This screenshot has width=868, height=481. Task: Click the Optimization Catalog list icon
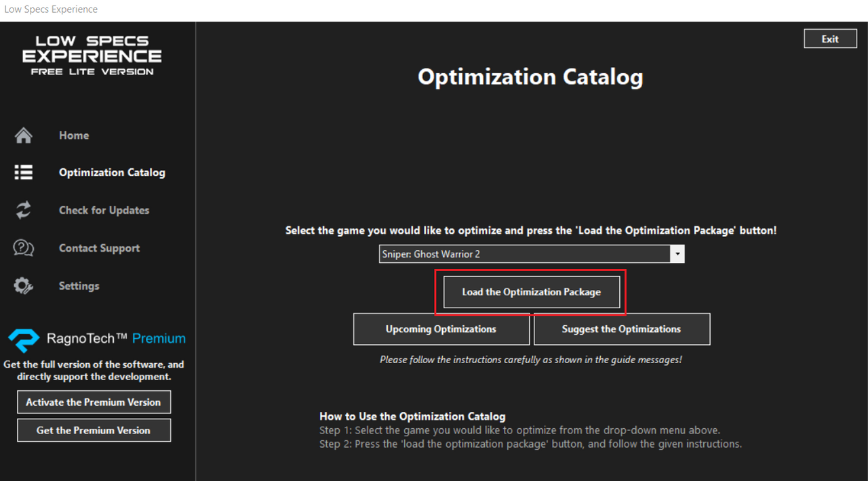pyautogui.click(x=23, y=173)
